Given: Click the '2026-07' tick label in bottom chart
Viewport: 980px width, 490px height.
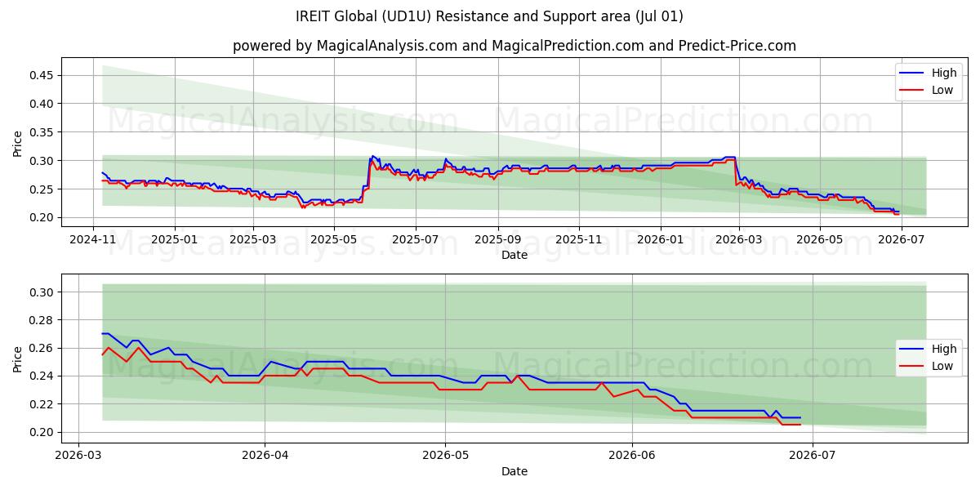Looking at the screenshot, I should (813, 455).
